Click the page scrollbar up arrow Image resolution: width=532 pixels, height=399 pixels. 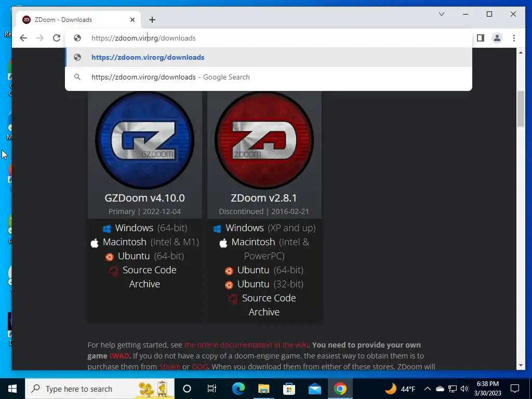(x=521, y=52)
